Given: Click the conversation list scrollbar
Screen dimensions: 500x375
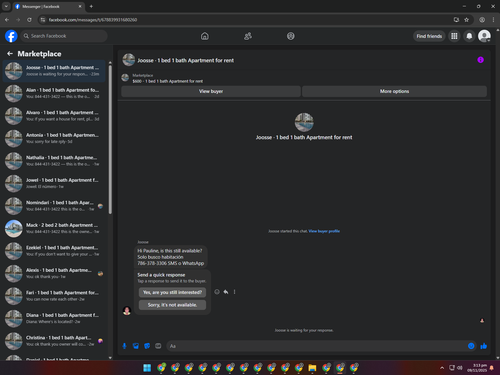Looking at the screenshot, I should [x=110, y=140].
